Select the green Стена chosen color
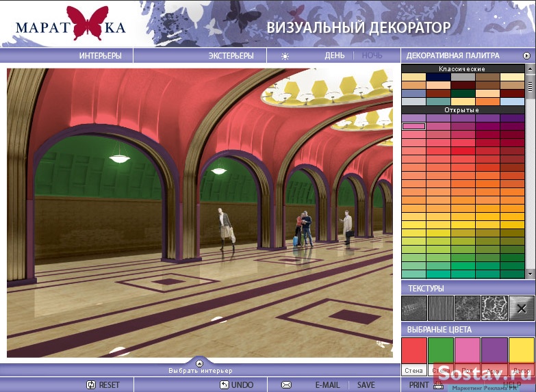 click(x=441, y=351)
